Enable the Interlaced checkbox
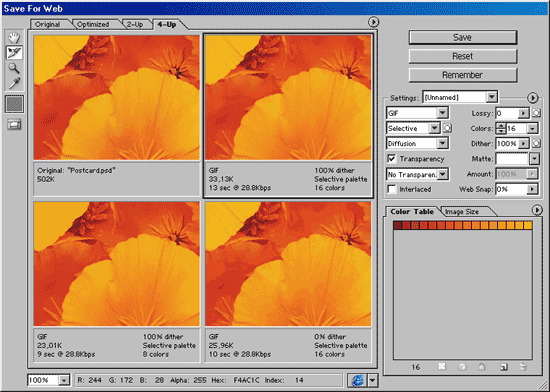550x392 pixels. [391, 189]
